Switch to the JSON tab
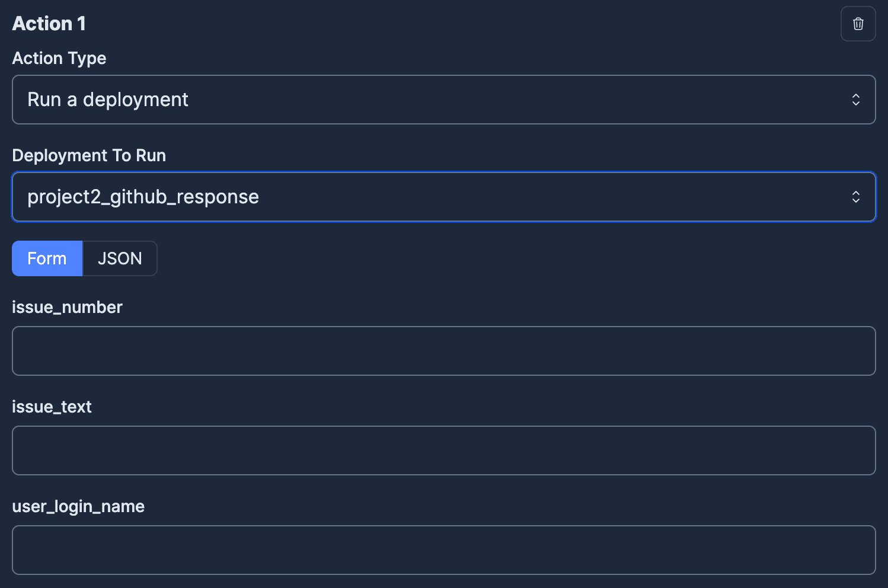Image resolution: width=888 pixels, height=588 pixels. tap(120, 258)
